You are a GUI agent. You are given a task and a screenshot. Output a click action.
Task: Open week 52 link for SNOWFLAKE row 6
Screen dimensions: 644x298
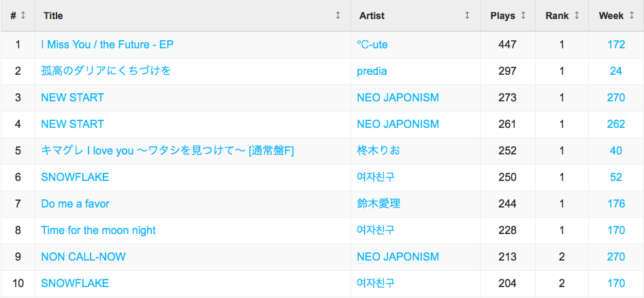tap(616, 178)
